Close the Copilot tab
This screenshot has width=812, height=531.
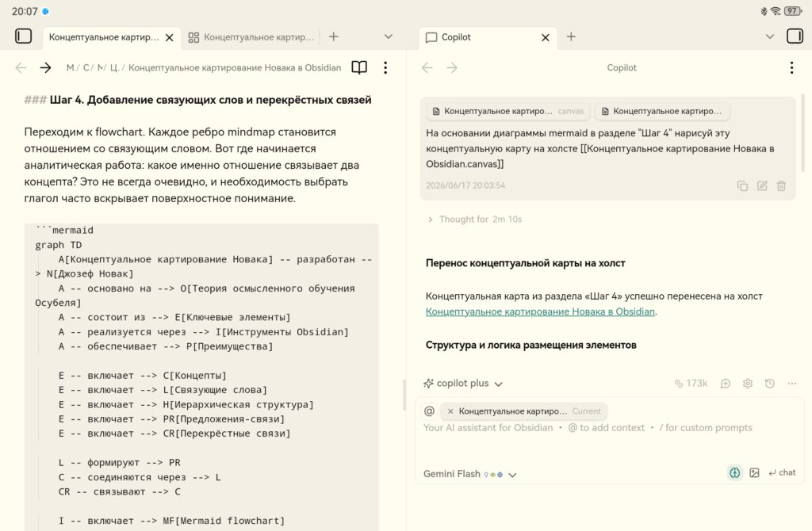click(546, 37)
